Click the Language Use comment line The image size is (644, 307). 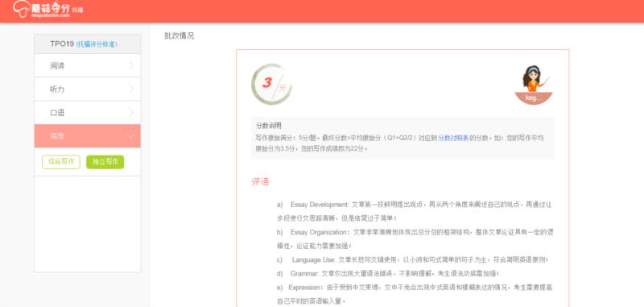(x=412, y=259)
